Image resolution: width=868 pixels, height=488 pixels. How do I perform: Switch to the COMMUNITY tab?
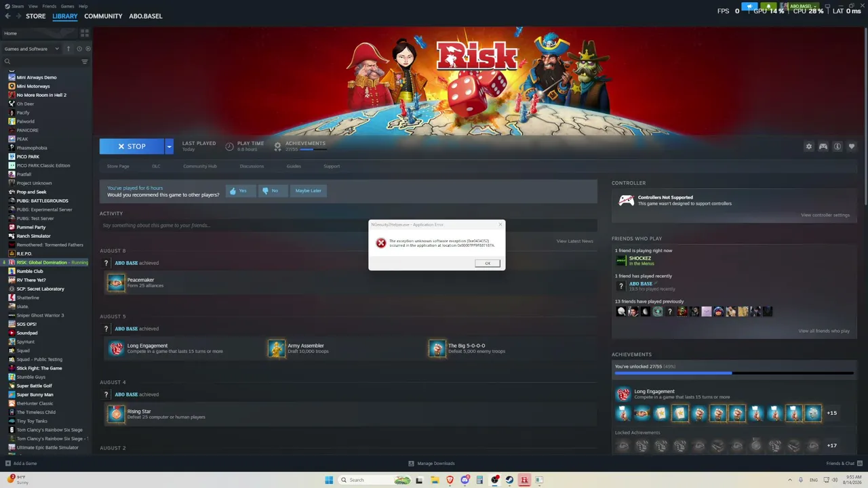[103, 16]
